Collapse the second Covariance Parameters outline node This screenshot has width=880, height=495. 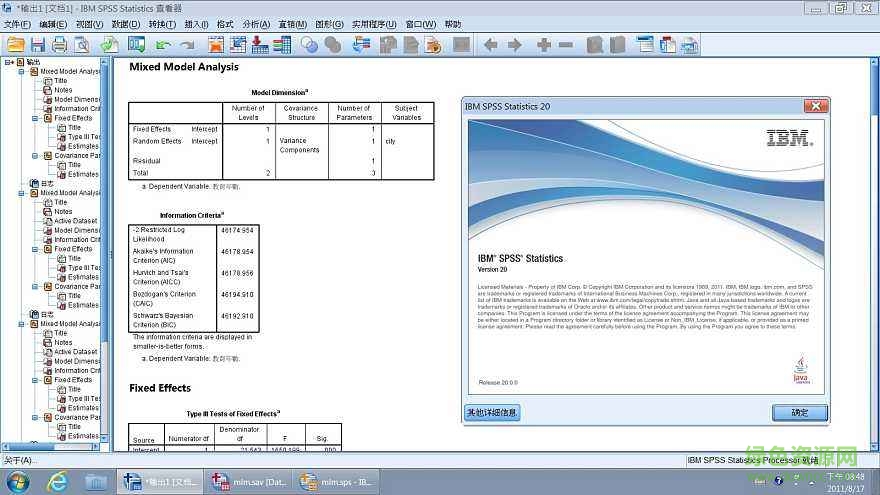tap(35, 287)
